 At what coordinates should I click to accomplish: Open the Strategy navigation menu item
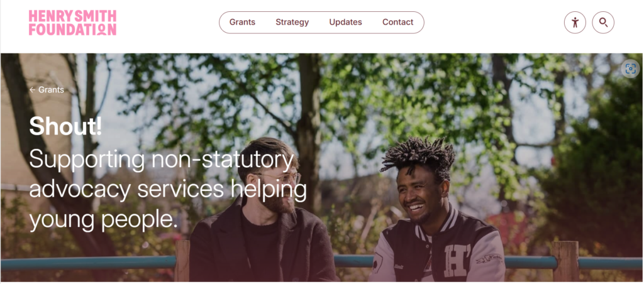click(x=292, y=22)
